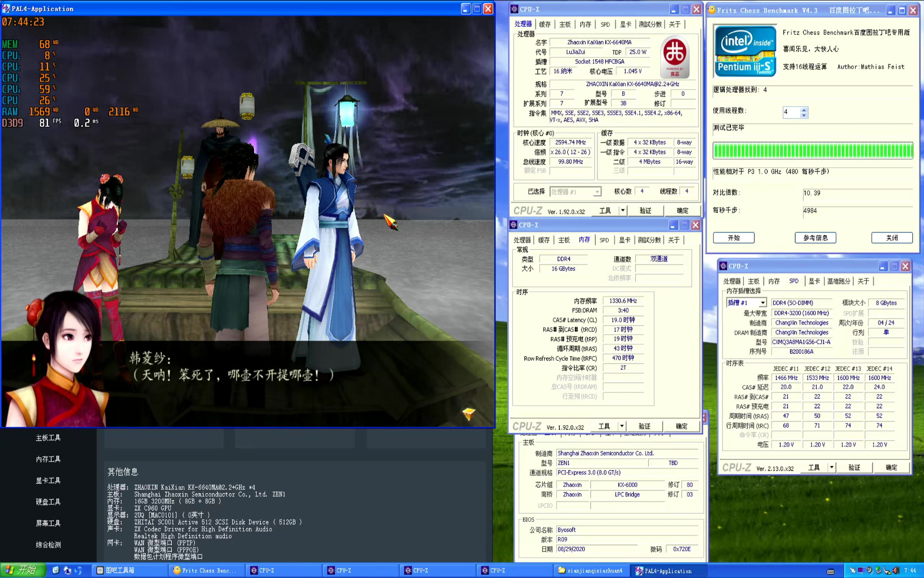
Task: Open 主板工具 in the toolbox sidebar
Action: [48, 438]
